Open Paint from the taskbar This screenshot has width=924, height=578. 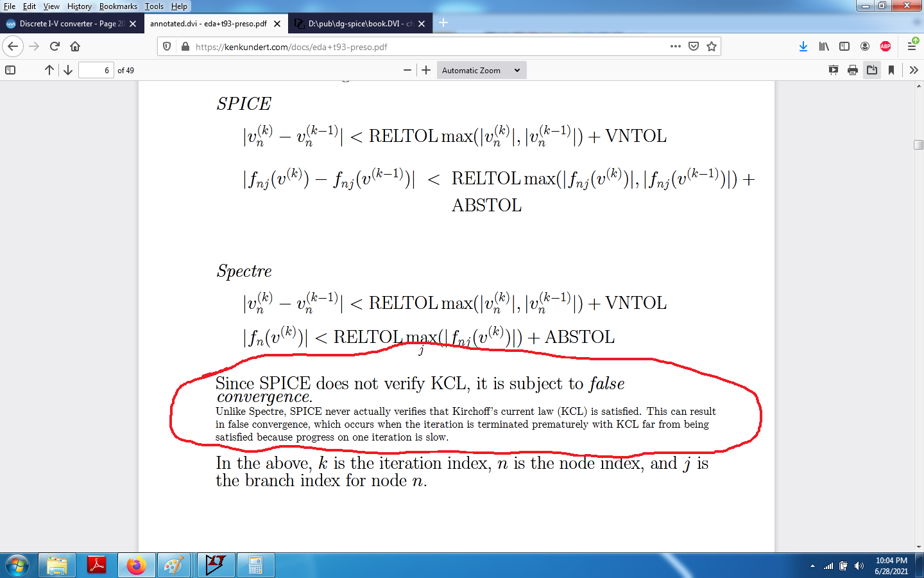(175, 566)
